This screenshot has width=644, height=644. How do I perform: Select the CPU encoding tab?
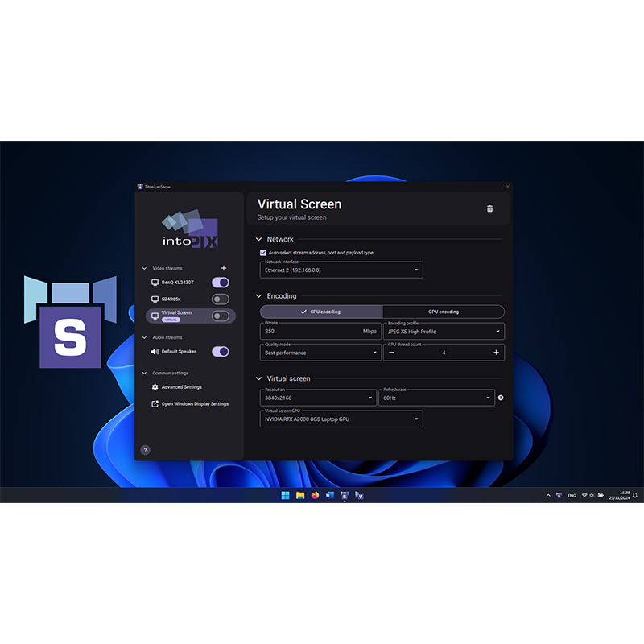tap(320, 312)
